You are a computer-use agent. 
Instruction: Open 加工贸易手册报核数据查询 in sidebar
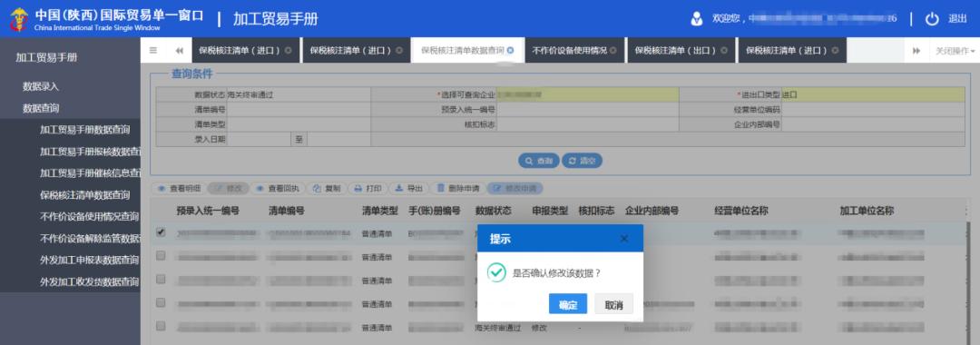(x=90, y=152)
